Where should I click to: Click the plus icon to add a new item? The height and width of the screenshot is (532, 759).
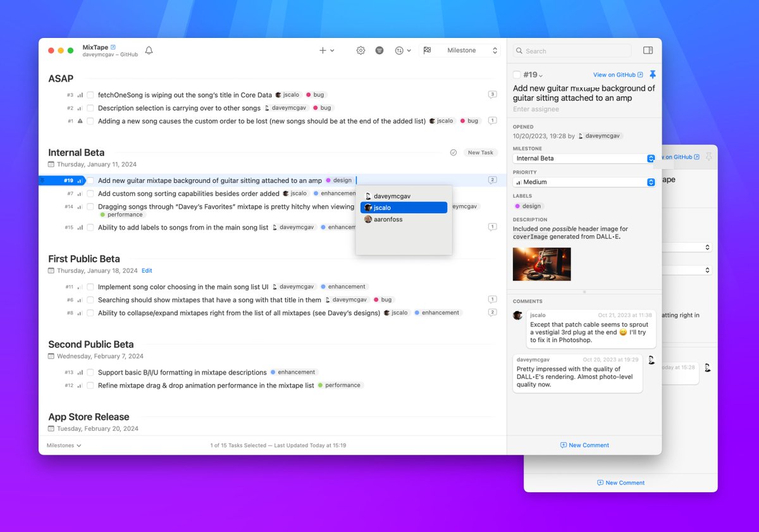point(323,50)
